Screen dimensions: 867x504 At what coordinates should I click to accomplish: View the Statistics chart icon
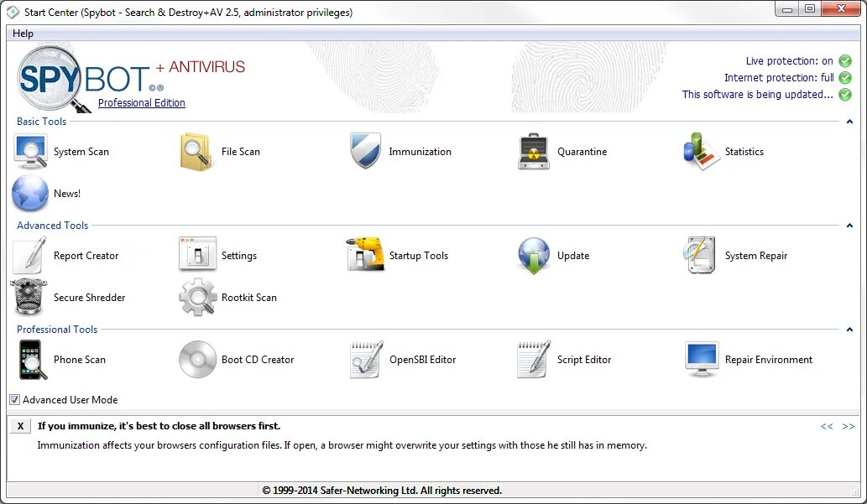[x=701, y=152]
